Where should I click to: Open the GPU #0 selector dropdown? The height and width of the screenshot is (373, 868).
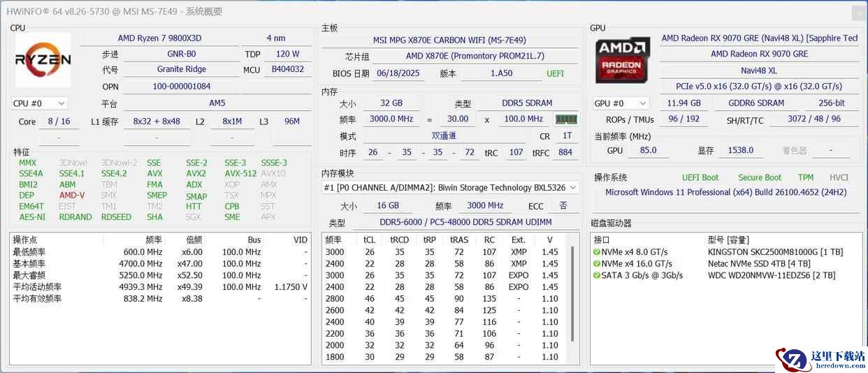[621, 103]
